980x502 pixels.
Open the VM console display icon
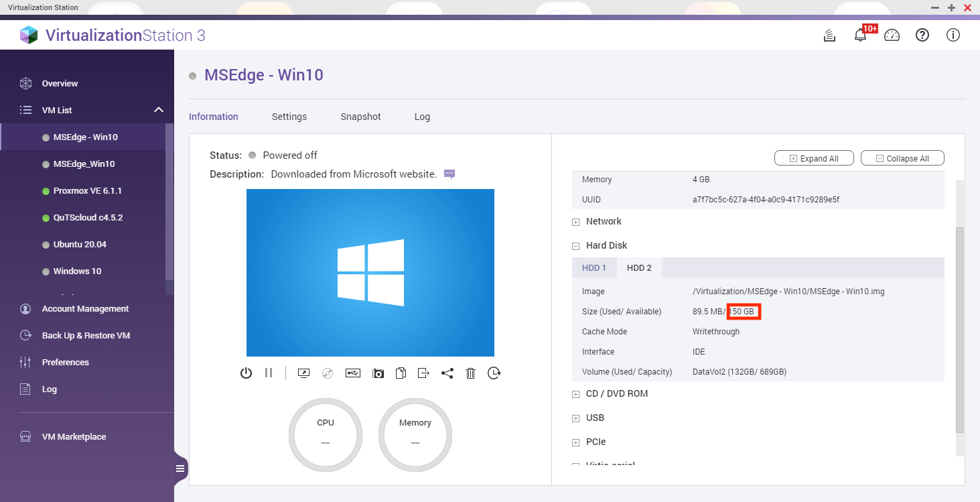303,373
